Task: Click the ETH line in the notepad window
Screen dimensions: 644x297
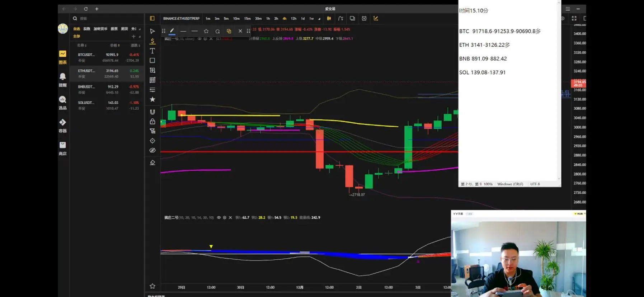Action: click(x=484, y=45)
